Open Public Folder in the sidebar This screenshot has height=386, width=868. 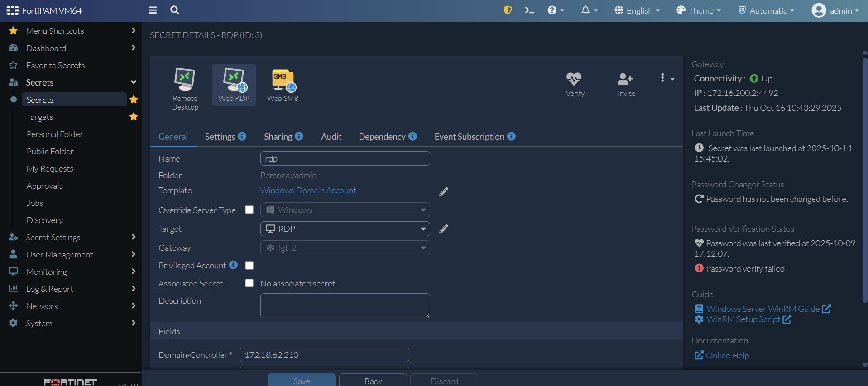[50, 151]
